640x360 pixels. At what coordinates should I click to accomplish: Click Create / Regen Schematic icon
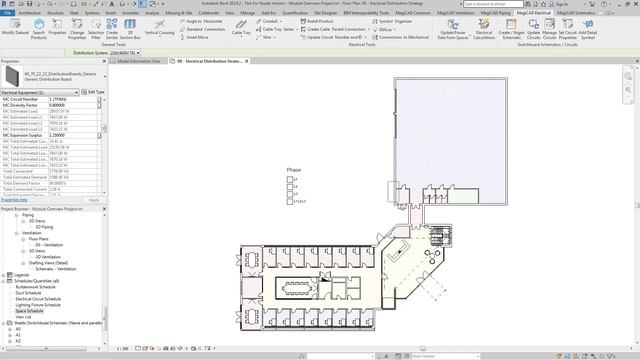pos(511,29)
